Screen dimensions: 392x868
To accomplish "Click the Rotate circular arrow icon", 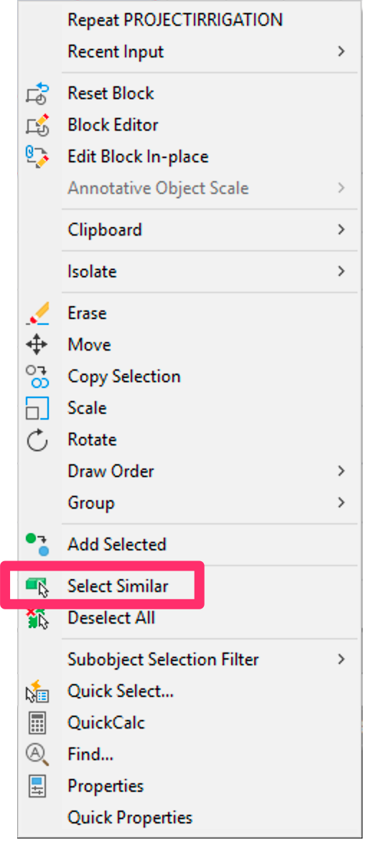I will 37,440.
